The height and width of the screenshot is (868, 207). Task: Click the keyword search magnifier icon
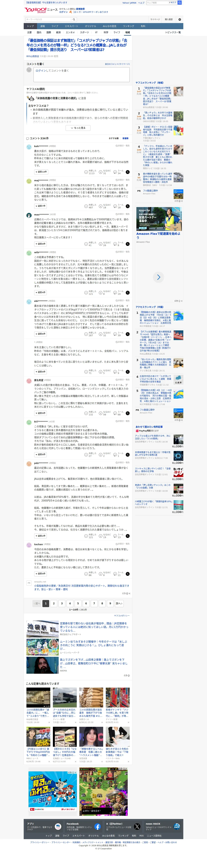click(x=74, y=20)
